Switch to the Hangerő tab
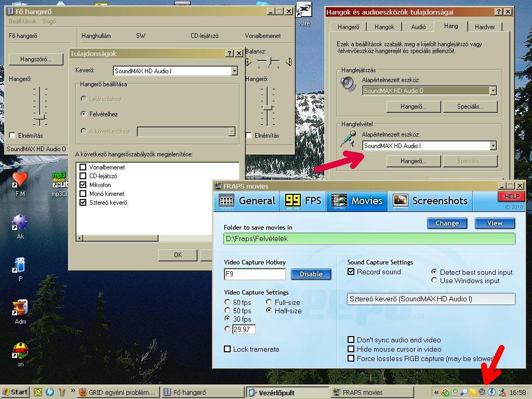 (x=348, y=27)
